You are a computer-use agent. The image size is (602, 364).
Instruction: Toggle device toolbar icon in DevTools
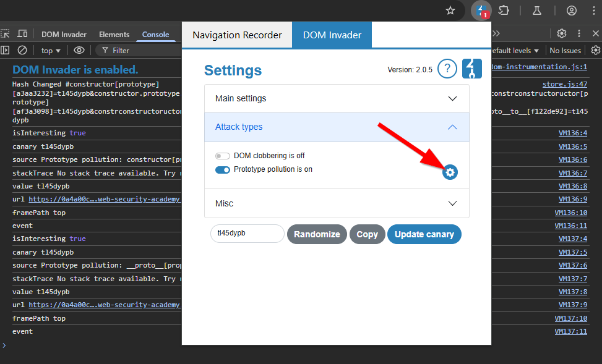22,34
